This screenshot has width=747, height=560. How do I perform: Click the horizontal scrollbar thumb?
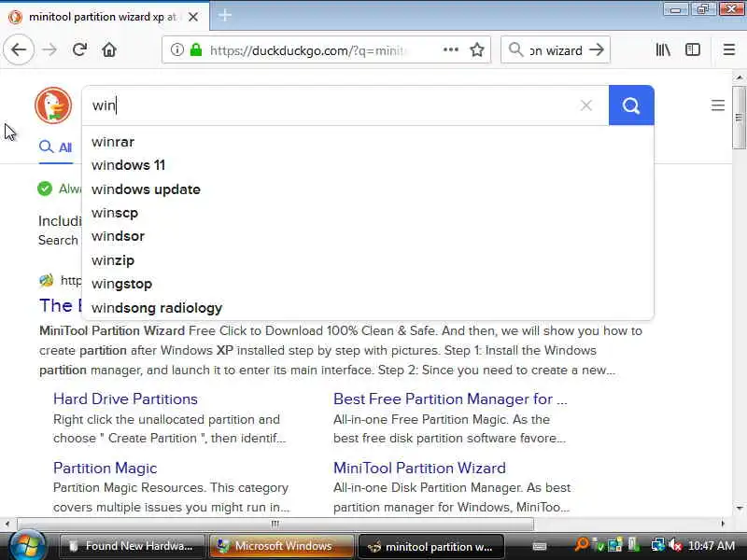(275, 524)
